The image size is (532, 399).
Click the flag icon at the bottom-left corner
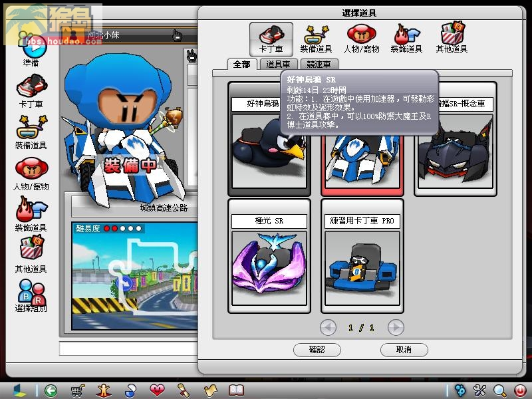tap(19, 391)
